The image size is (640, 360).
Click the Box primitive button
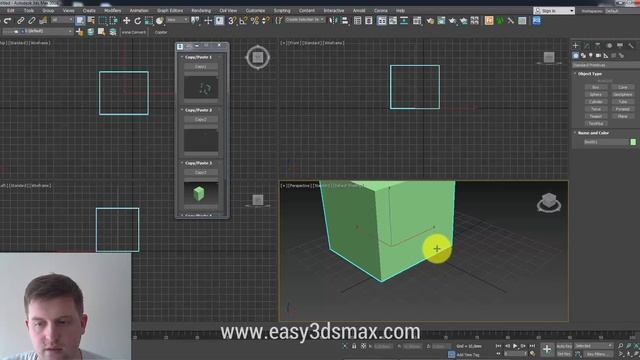[x=596, y=87]
